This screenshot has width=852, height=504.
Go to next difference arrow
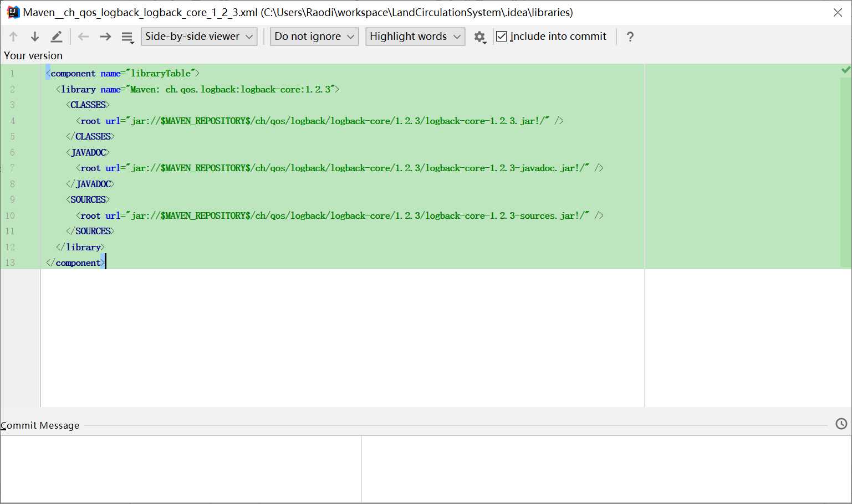[35, 37]
